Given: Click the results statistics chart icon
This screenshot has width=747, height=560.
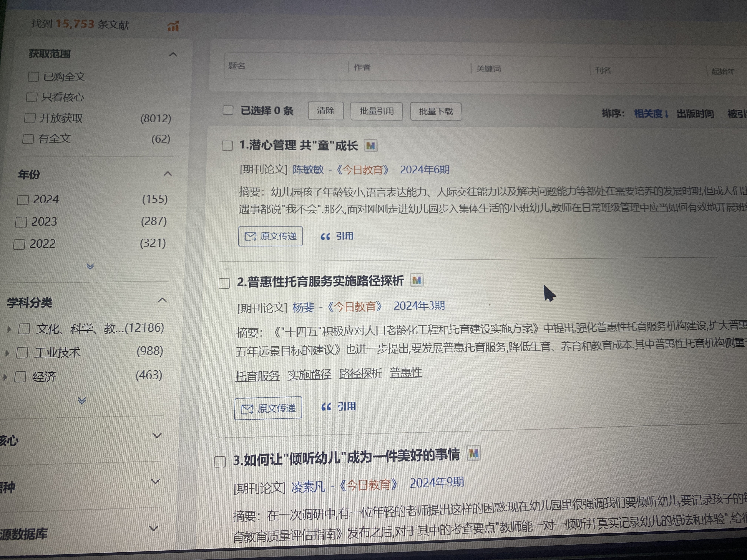Looking at the screenshot, I should pyautogui.click(x=173, y=26).
